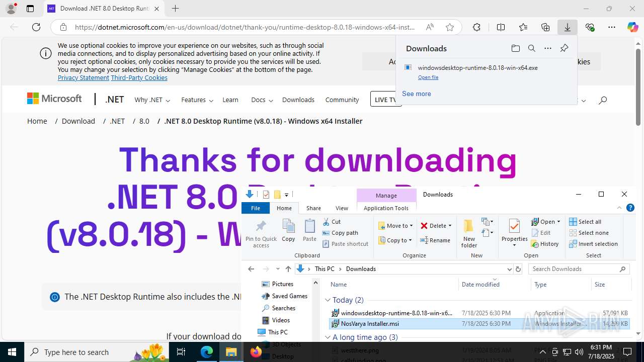Image resolution: width=644 pixels, height=362 pixels.
Task: Click Downloads in .NET site navigation
Action: click(298, 100)
